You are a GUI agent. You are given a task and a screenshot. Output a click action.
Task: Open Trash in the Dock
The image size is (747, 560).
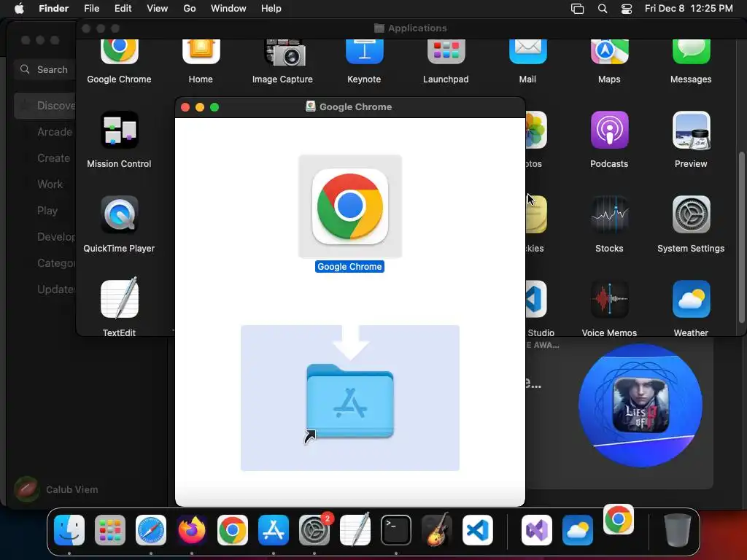[x=678, y=530]
